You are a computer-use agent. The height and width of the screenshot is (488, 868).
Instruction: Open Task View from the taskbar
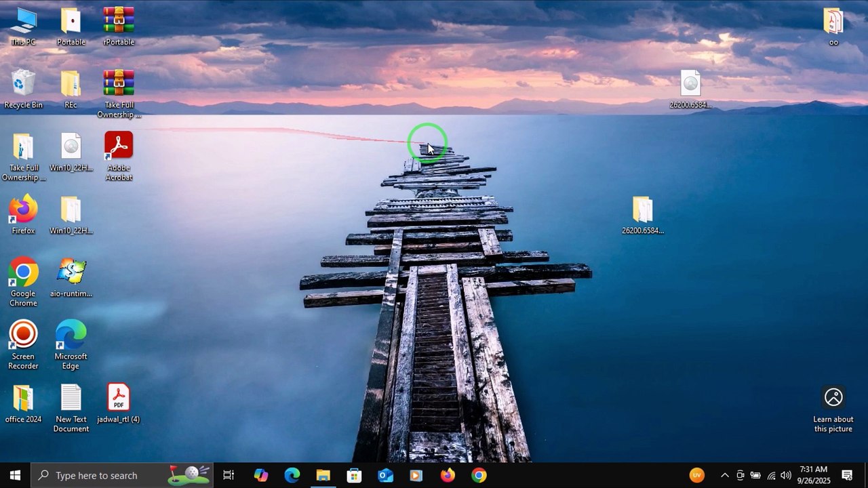tap(229, 475)
